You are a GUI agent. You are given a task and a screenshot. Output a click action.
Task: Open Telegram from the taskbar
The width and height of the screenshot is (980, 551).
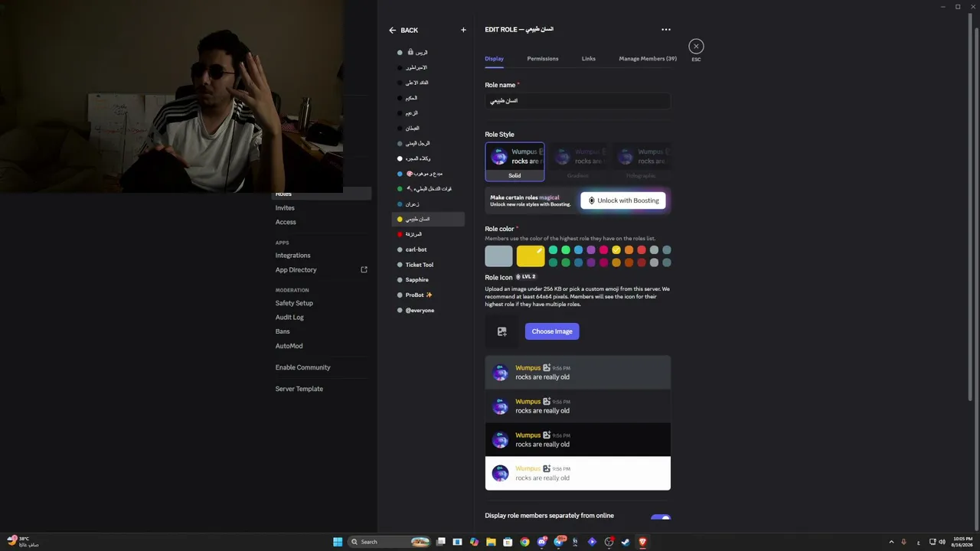click(x=558, y=542)
